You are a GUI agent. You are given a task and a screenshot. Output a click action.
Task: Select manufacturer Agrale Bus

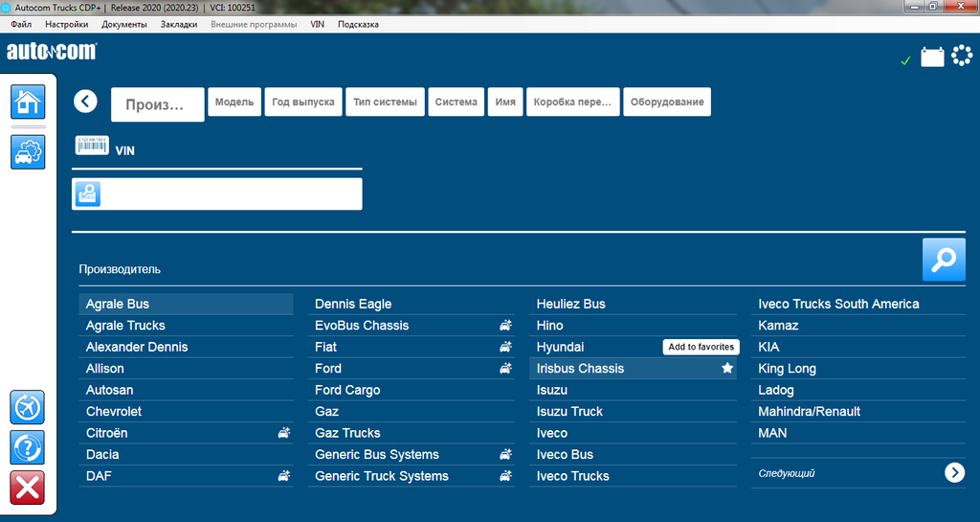click(187, 304)
